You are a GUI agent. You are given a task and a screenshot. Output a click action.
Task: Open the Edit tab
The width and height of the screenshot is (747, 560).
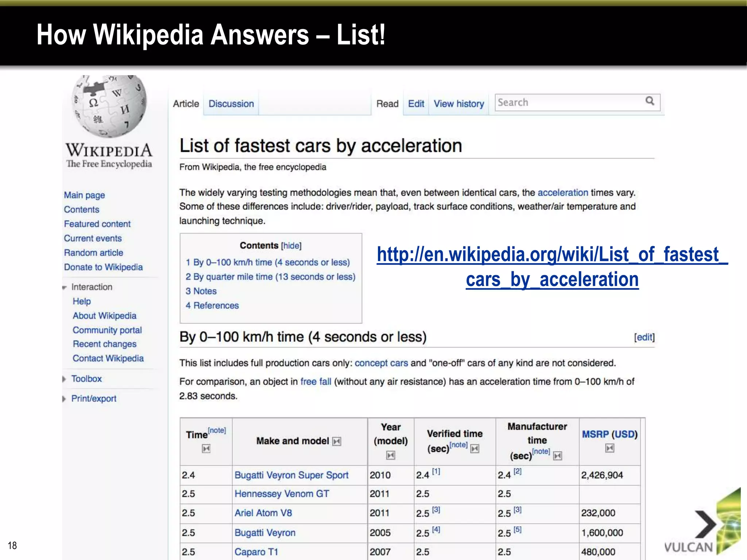pos(416,104)
